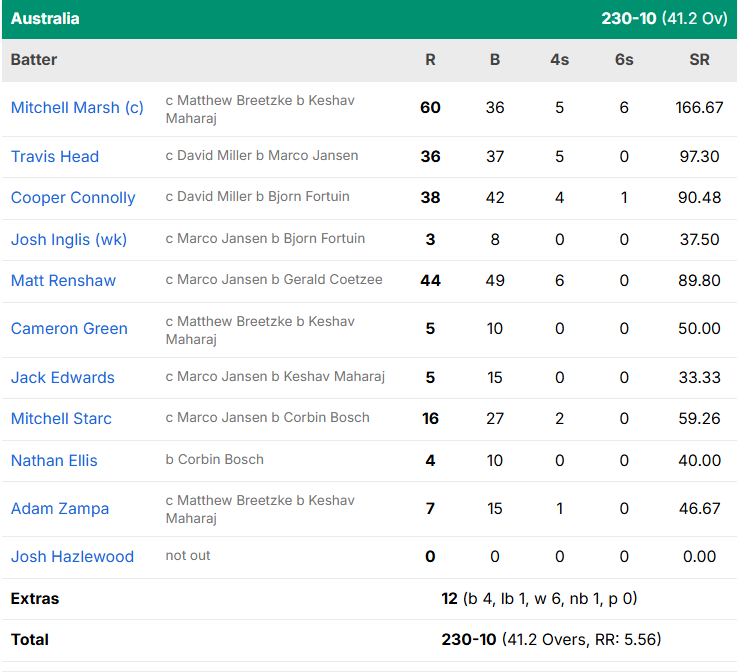
Task: Open Mitchell Marsh (c) player link
Action: pos(77,108)
